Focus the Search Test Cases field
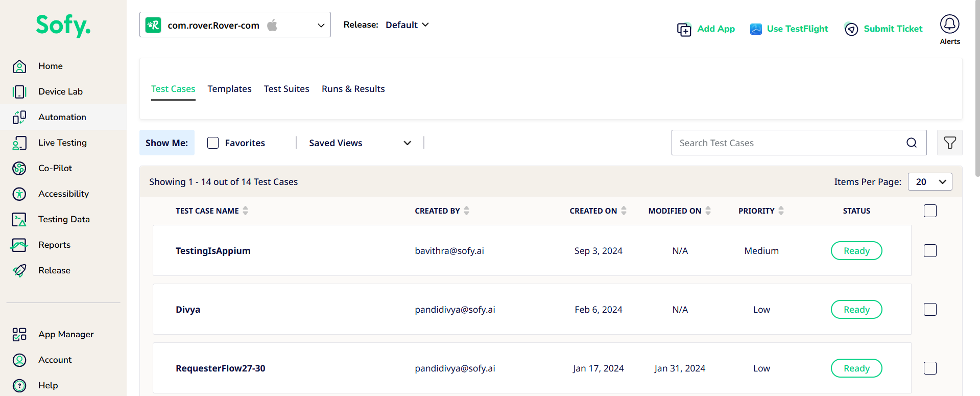The height and width of the screenshot is (396, 980). click(786, 143)
